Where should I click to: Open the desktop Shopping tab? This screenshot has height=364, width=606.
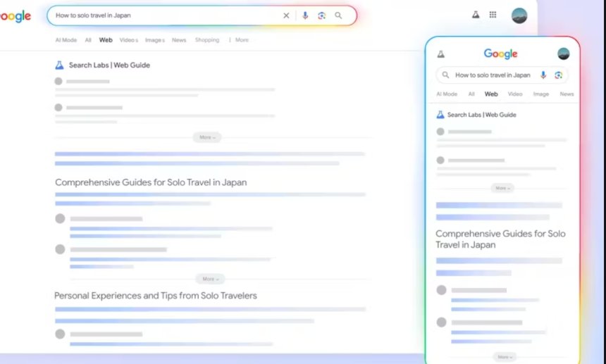(x=207, y=39)
